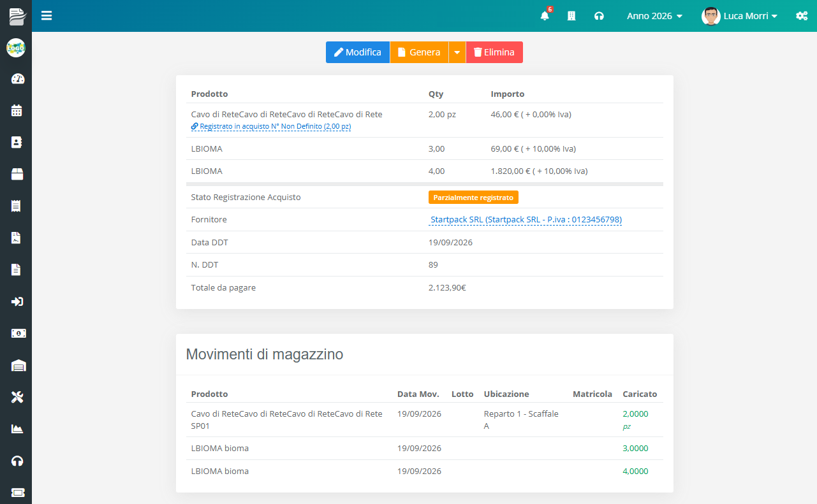Open the dashboard gauge sidebar icon
The image size is (817, 504).
(x=17, y=79)
